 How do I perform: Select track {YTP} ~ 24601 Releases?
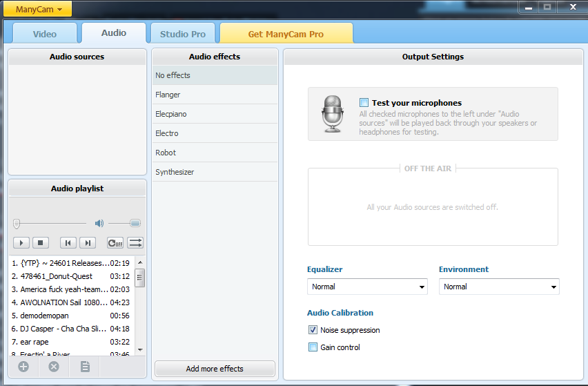tap(71, 263)
